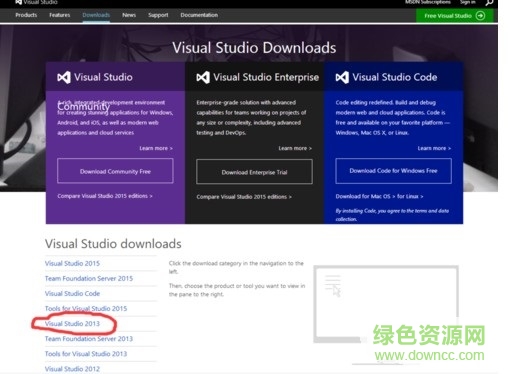
Task: Click the Free Visual Studio button
Action: 455,16
